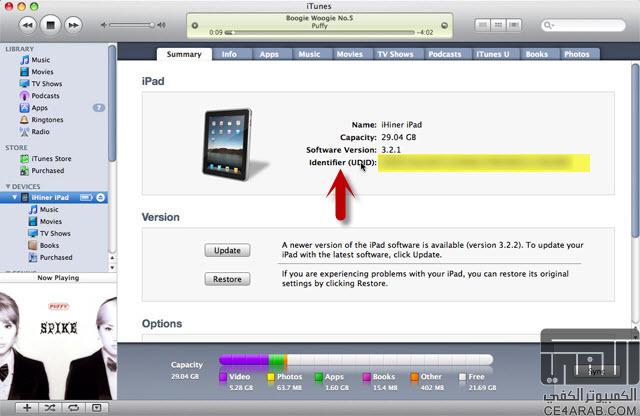This screenshot has height=416, width=640.
Task: Click the Books capacity legend swatch
Action: tap(367, 377)
